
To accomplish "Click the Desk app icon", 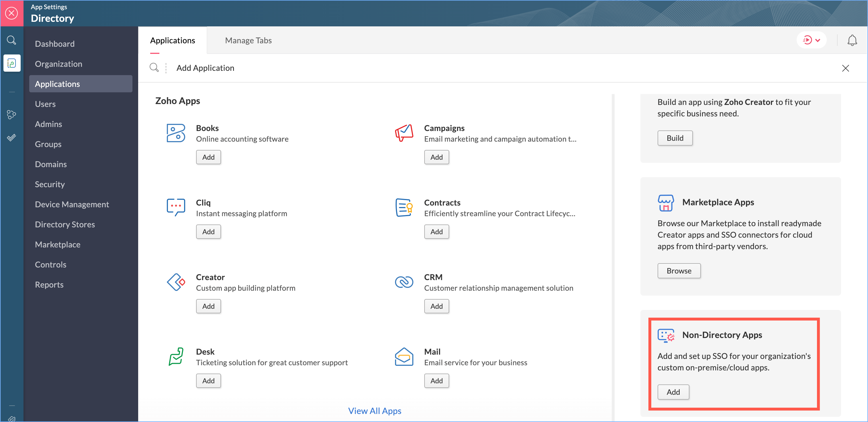I will pos(176,357).
